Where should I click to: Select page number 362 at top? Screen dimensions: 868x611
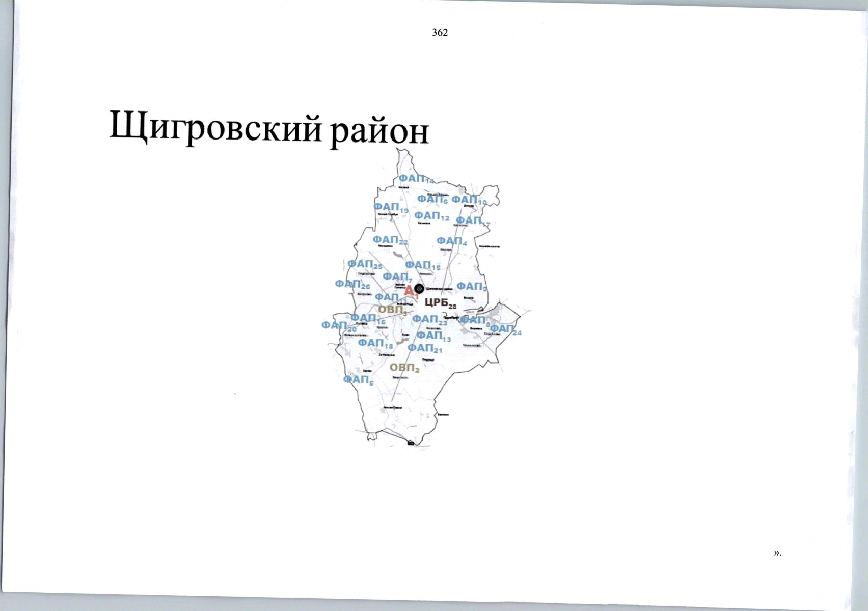coord(439,33)
